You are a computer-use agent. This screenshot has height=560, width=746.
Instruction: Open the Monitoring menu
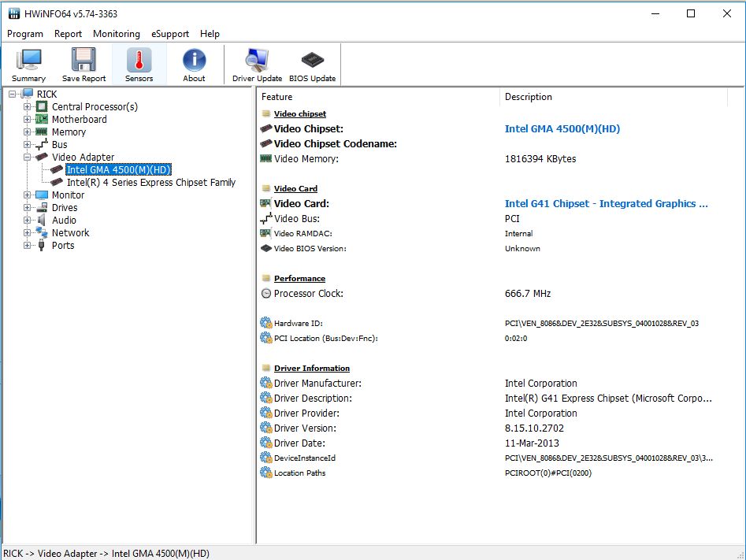(x=117, y=34)
